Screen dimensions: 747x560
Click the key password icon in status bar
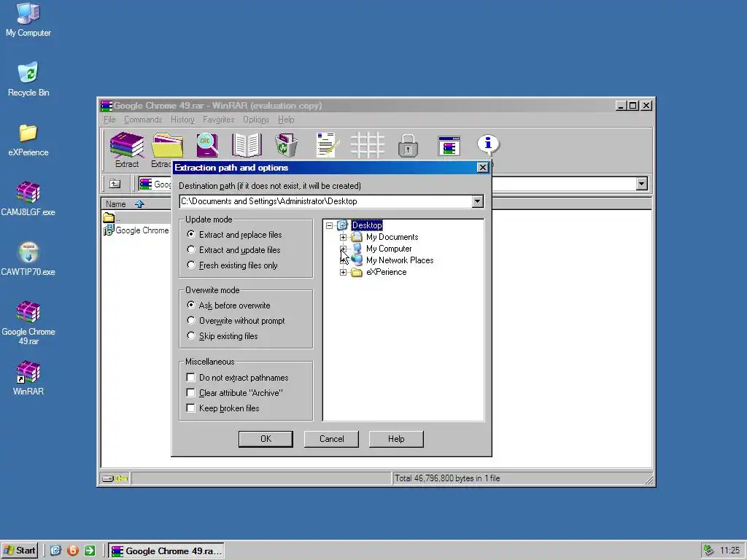pyautogui.click(x=122, y=478)
